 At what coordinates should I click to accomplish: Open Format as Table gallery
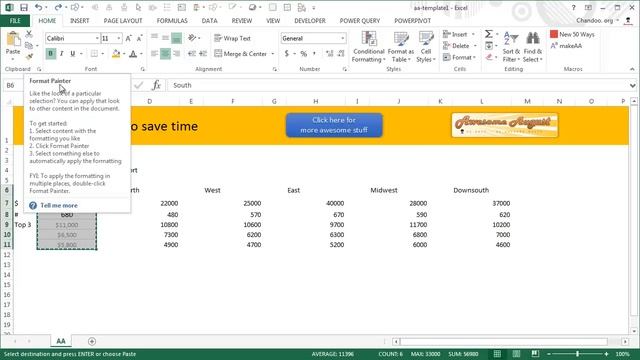400,47
